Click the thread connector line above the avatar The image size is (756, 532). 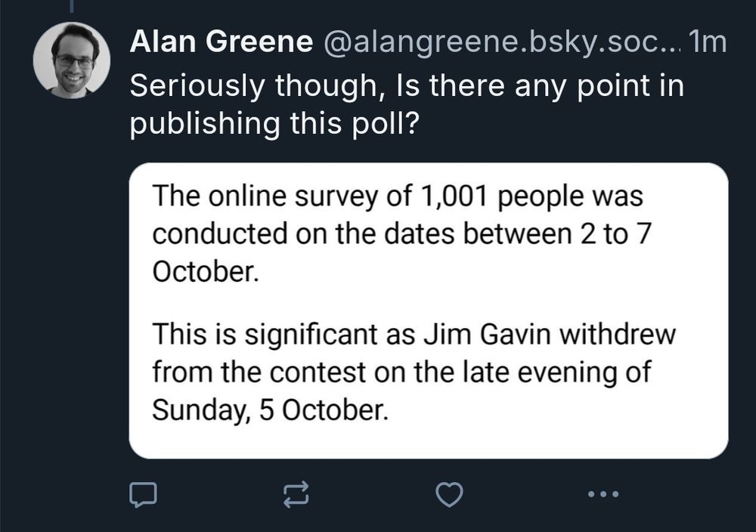72,6
